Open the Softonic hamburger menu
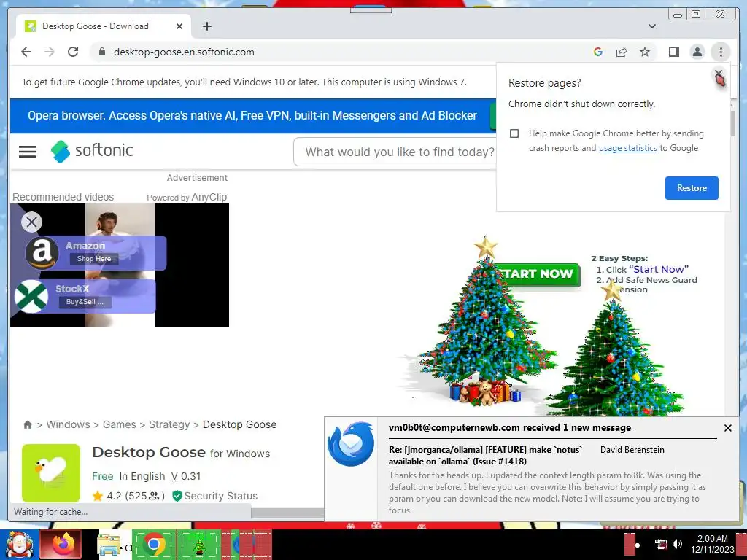 pos(28,152)
